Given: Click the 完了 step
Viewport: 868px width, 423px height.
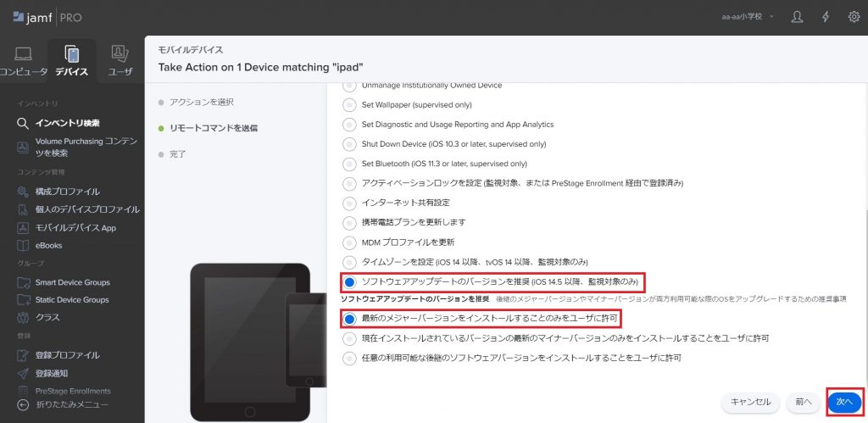Looking at the screenshot, I should 178,154.
